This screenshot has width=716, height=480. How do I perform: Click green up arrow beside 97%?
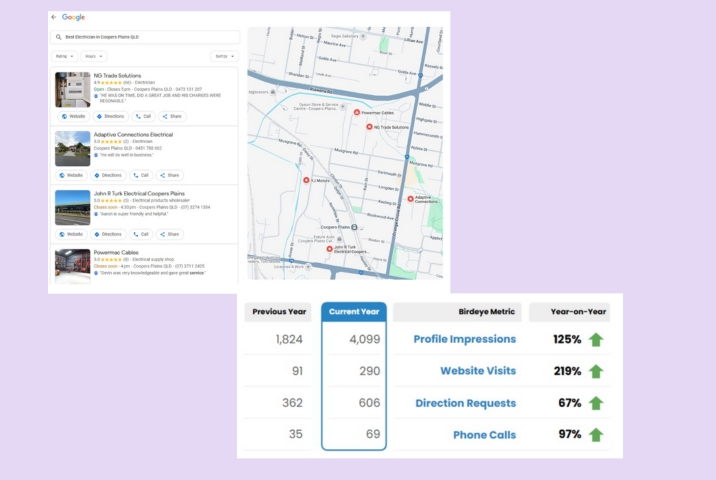coord(595,435)
